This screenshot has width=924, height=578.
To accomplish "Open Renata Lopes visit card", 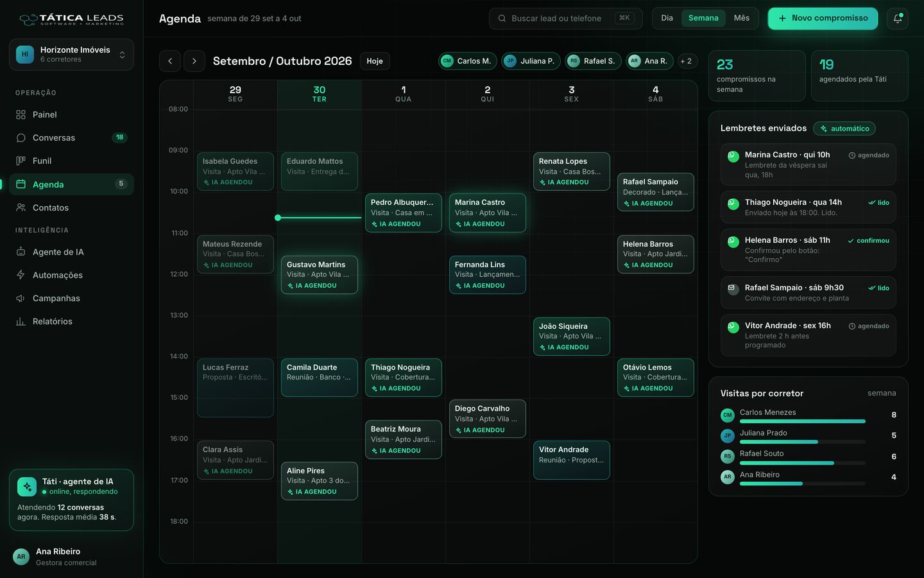I will pos(572,171).
